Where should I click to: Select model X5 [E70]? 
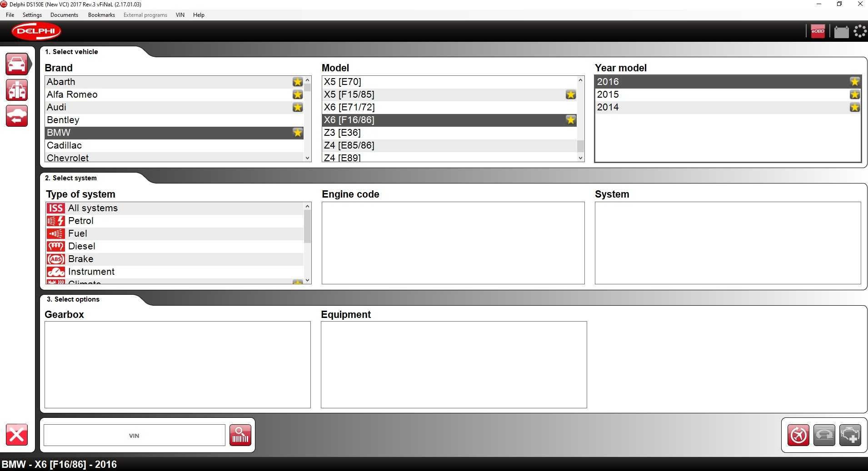point(449,82)
